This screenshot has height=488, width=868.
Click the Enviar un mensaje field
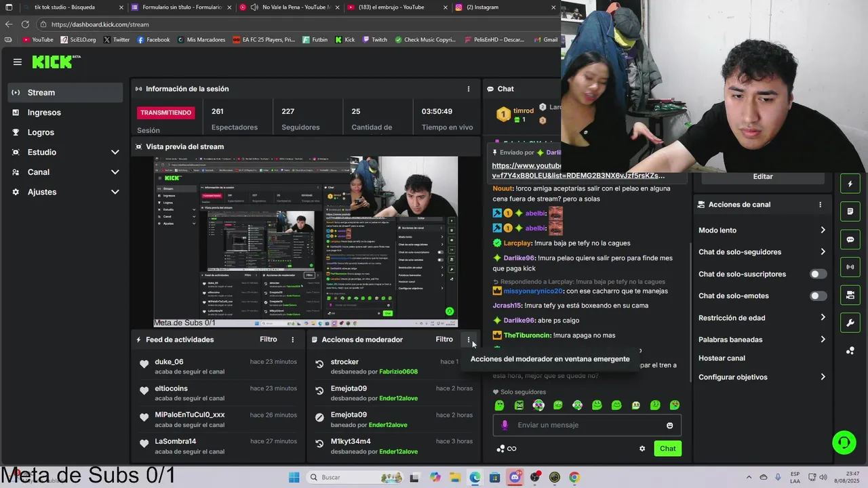587,425
